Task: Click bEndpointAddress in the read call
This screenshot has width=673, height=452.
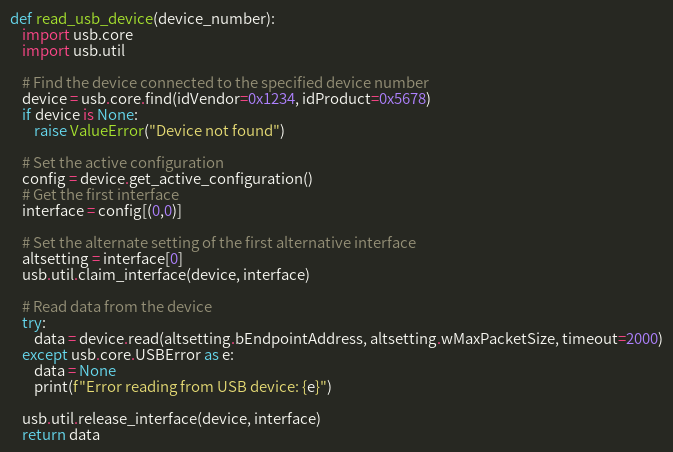Action: pyautogui.click(x=299, y=339)
